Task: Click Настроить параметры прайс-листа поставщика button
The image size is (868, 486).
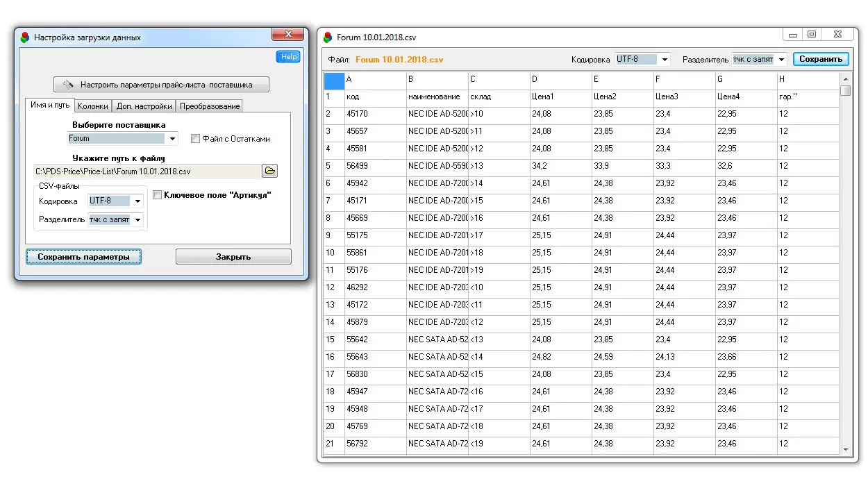Action: pos(161,85)
